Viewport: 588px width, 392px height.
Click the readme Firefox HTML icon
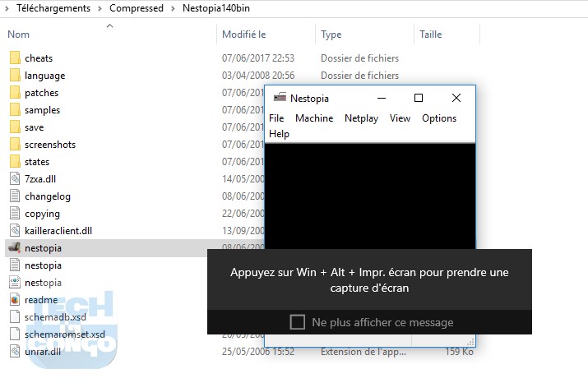15,299
